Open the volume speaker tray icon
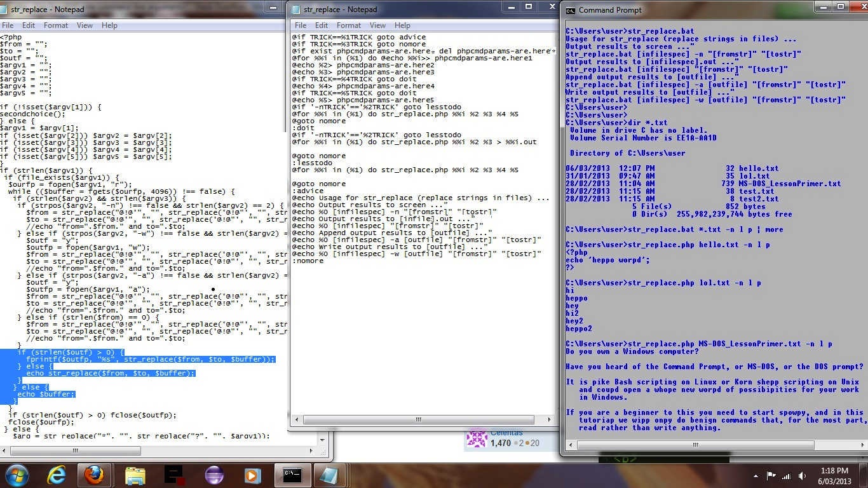Image resolution: width=868 pixels, height=488 pixels. (x=801, y=475)
